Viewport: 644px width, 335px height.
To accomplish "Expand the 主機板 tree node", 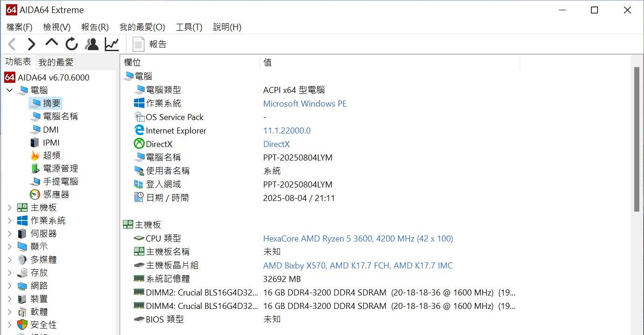I will 9,208.
